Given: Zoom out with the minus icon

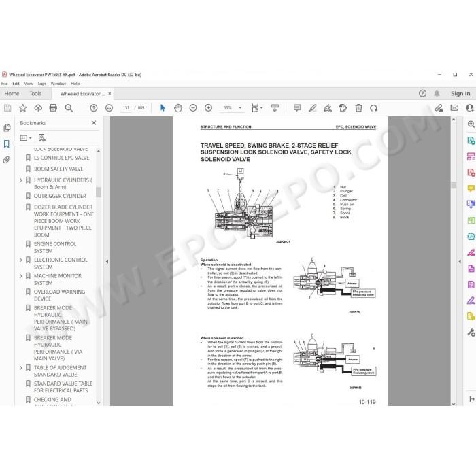Looking at the screenshot, I should tap(193, 107).
